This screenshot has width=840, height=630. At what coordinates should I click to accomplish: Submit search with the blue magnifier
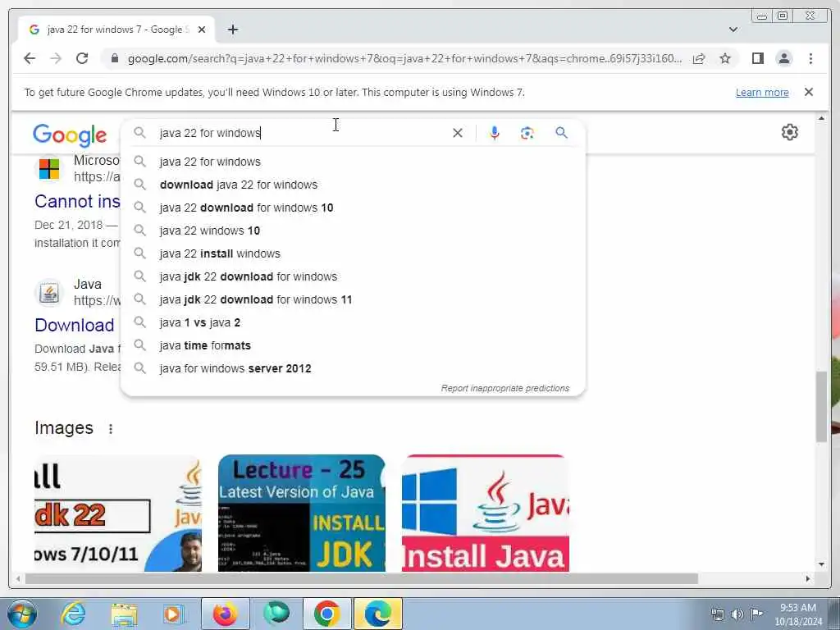point(561,132)
